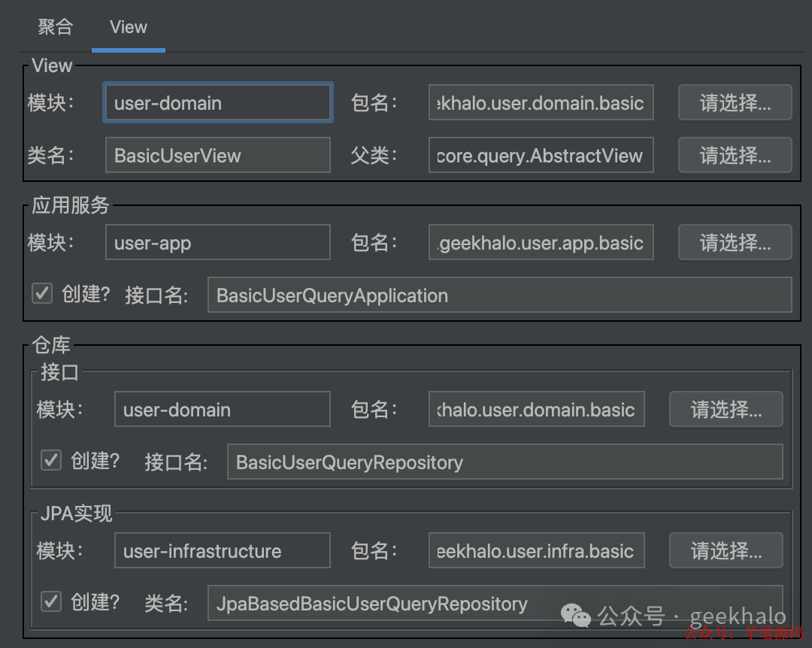Viewport: 812px width, 648px height.
Task: Select the View tab
Action: point(129,27)
